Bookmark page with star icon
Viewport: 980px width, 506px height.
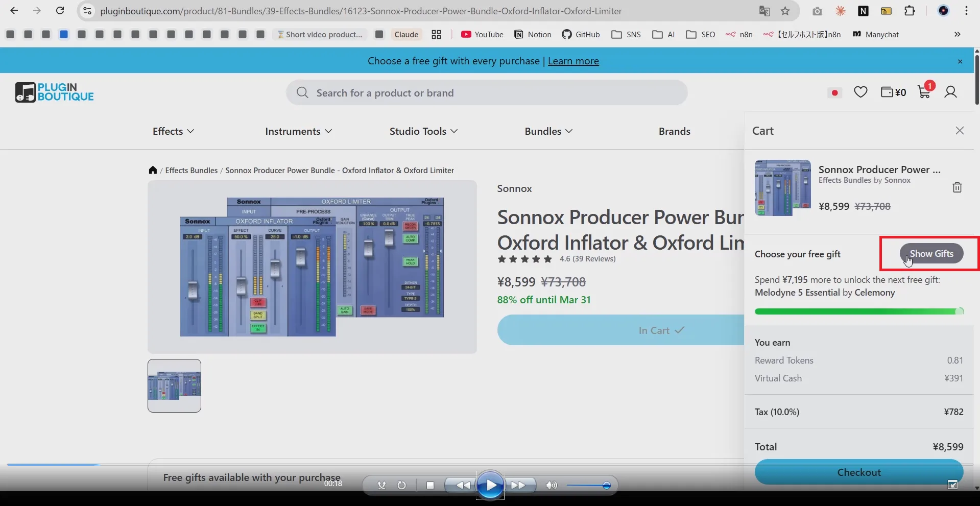click(x=785, y=11)
